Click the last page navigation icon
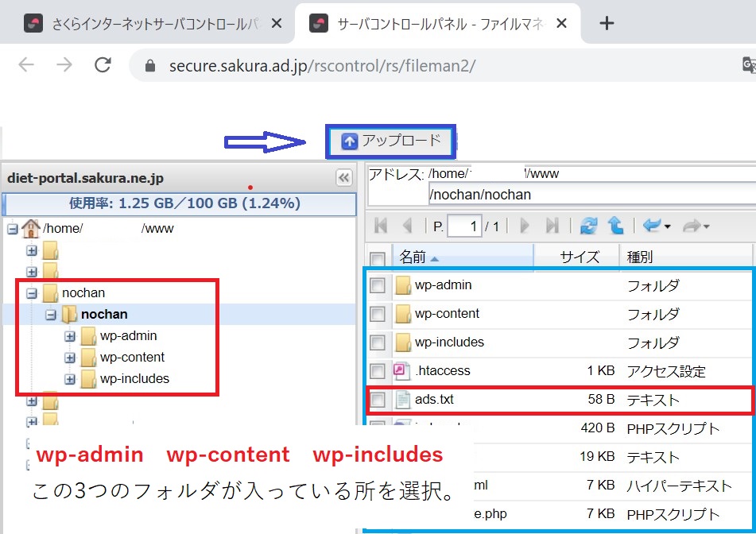Screen dimensions: 756x534 (552, 226)
